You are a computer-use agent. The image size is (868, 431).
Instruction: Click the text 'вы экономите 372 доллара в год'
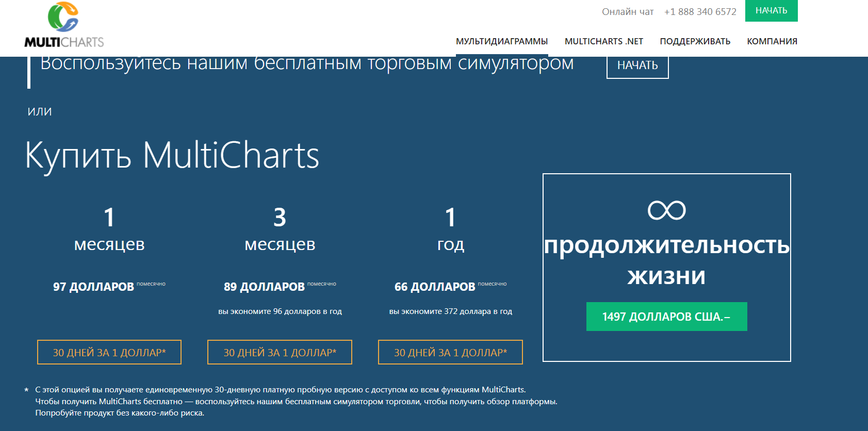(451, 311)
